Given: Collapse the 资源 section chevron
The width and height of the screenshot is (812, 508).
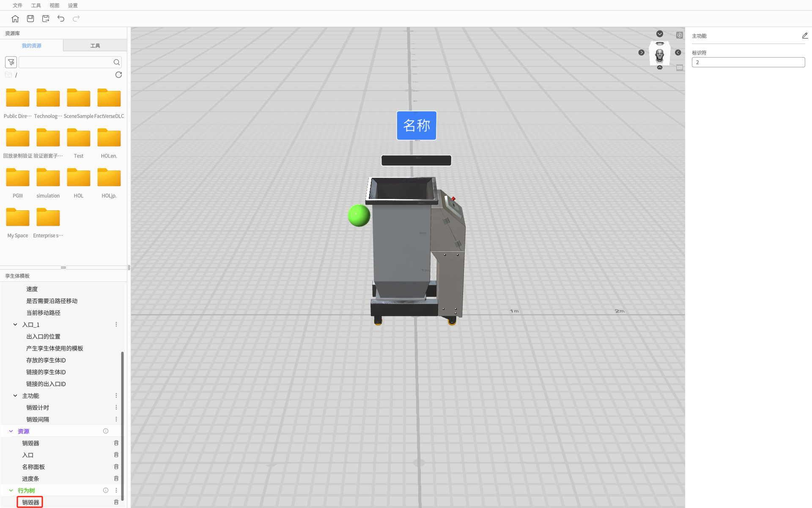Looking at the screenshot, I should click(x=11, y=431).
